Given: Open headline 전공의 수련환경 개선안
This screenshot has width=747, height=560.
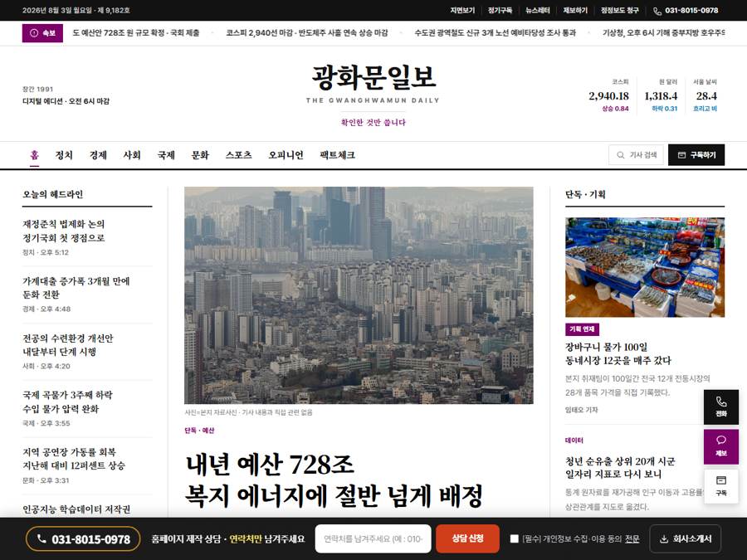Looking at the screenshot, I should [68, 345].
